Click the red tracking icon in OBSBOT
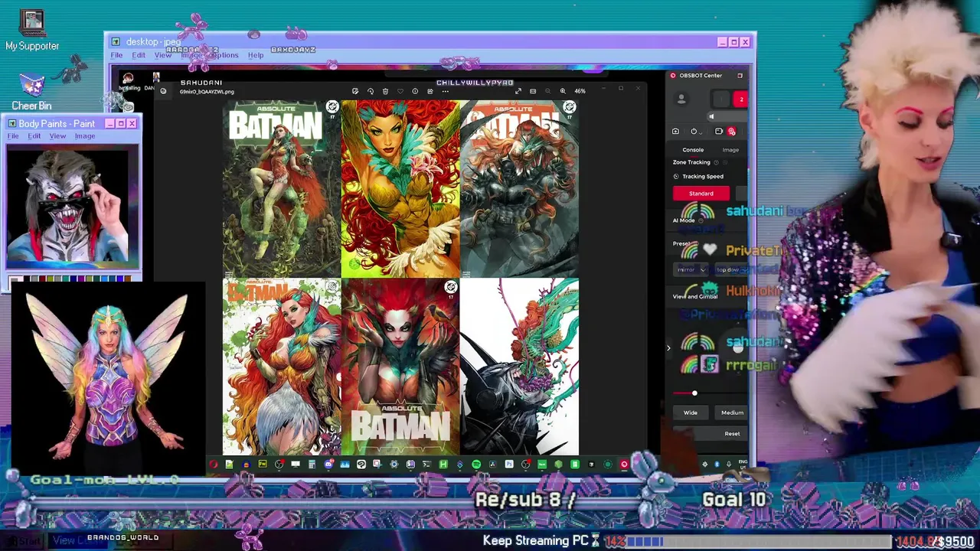 point(731,132)
